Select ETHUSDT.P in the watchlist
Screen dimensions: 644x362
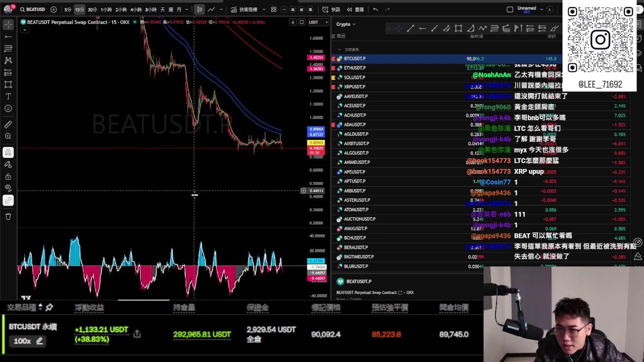pos(480,68)
